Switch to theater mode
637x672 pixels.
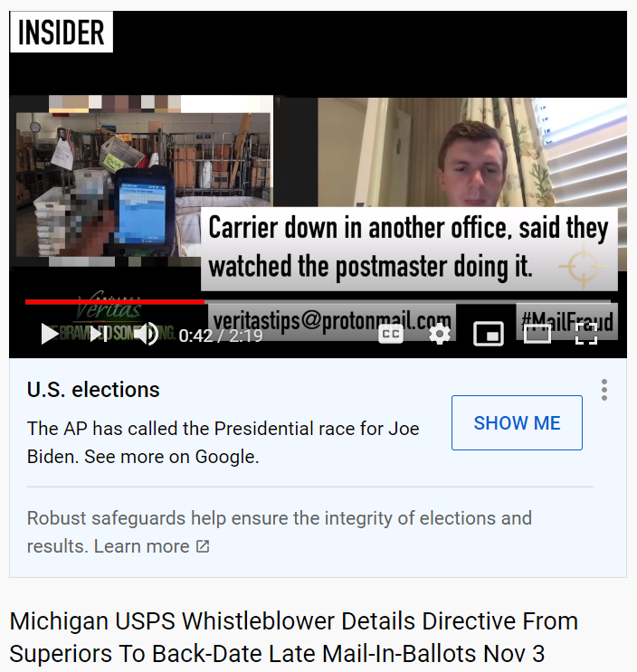537,335
